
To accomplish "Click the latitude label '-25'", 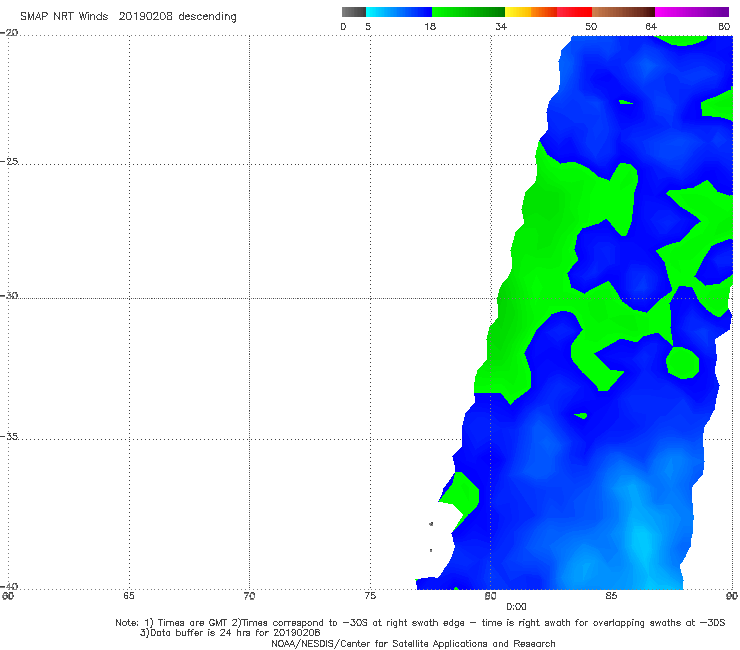I will tap(9, 161).
